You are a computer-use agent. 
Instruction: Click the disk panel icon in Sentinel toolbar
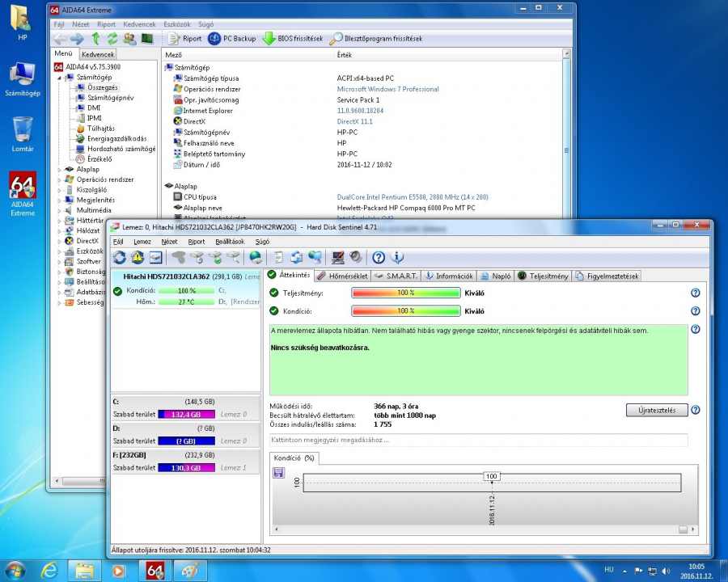tap(155, 258)
